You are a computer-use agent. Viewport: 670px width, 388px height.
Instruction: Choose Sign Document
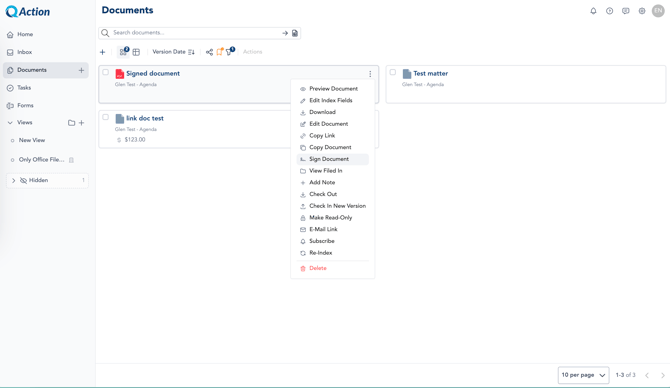click(x=332, y=159)
